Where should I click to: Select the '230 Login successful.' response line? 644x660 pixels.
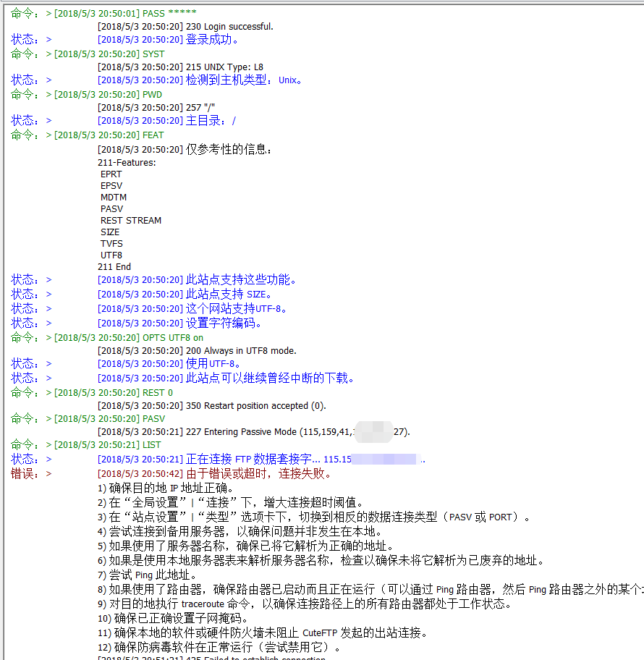point(186,27)
